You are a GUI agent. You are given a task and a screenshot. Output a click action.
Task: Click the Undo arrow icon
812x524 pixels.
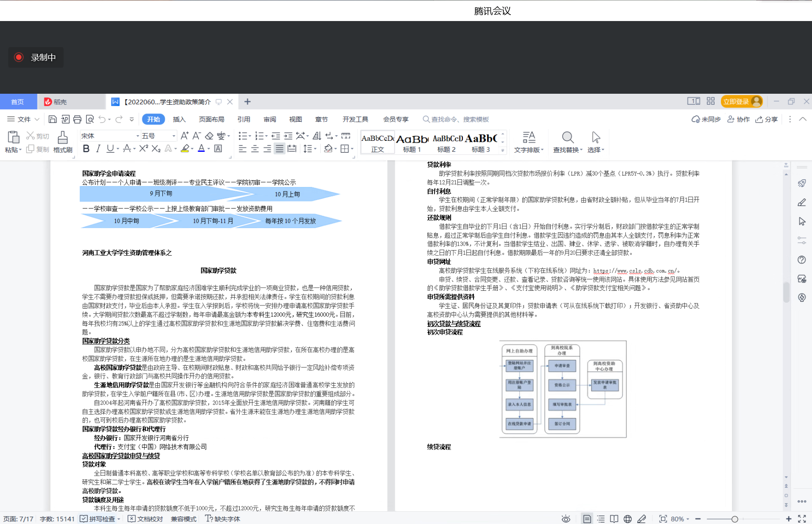102,119
